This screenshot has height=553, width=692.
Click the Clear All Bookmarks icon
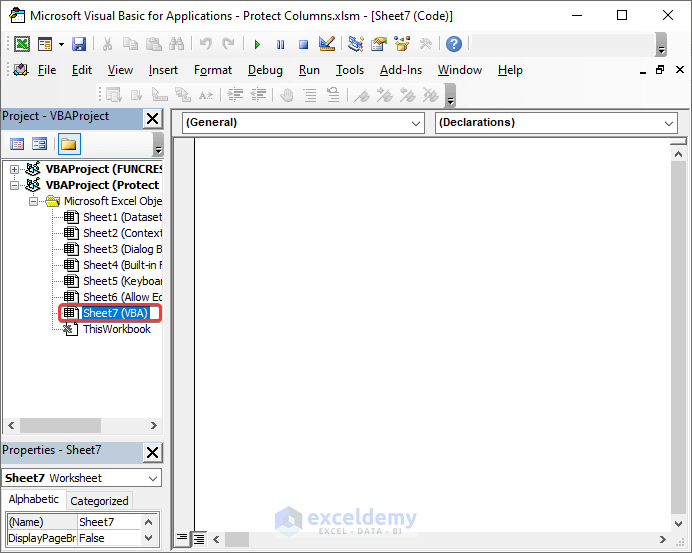tap(431, 95)
